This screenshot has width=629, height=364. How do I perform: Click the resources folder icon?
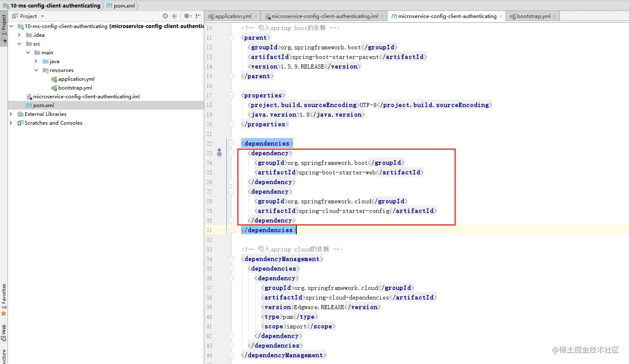point(46,70)
